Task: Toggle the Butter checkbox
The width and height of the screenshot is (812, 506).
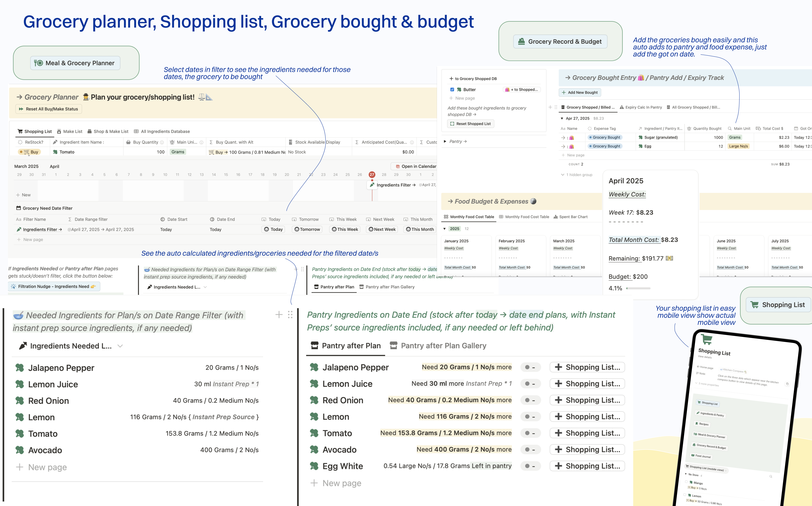Action: click(452, 90)
